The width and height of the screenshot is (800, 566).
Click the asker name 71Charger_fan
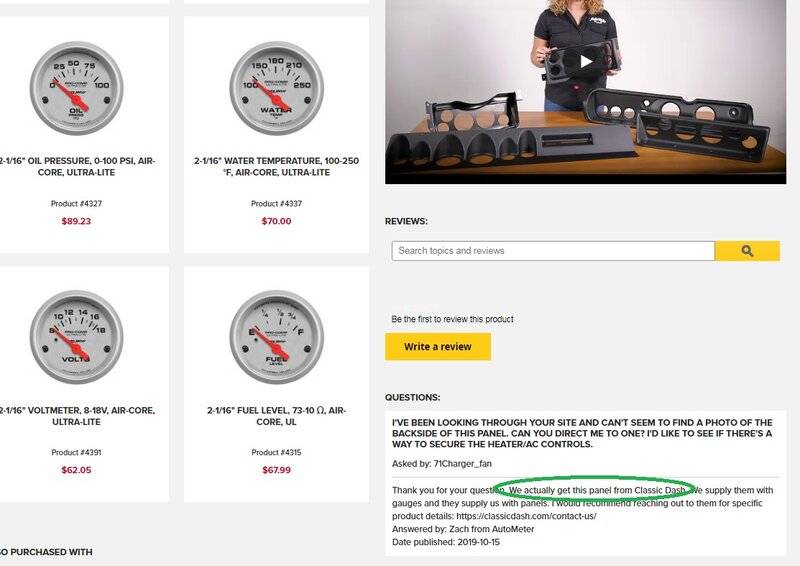tap(463, 464)
